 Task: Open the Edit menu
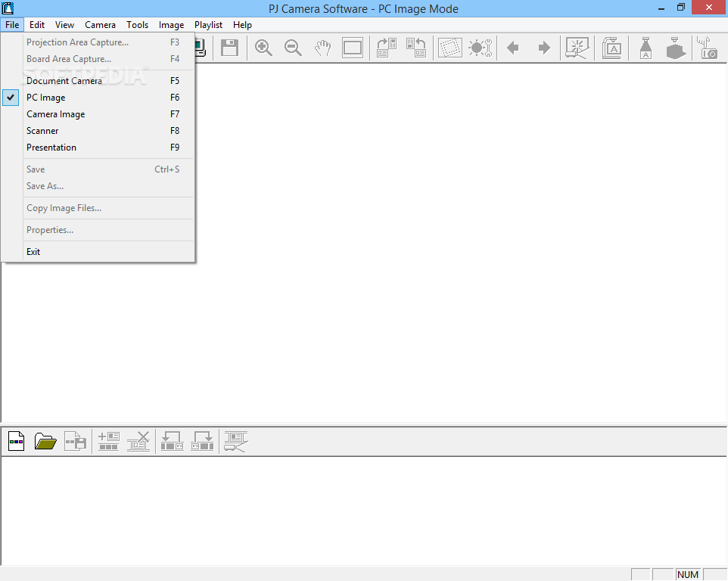coord(37,25)
